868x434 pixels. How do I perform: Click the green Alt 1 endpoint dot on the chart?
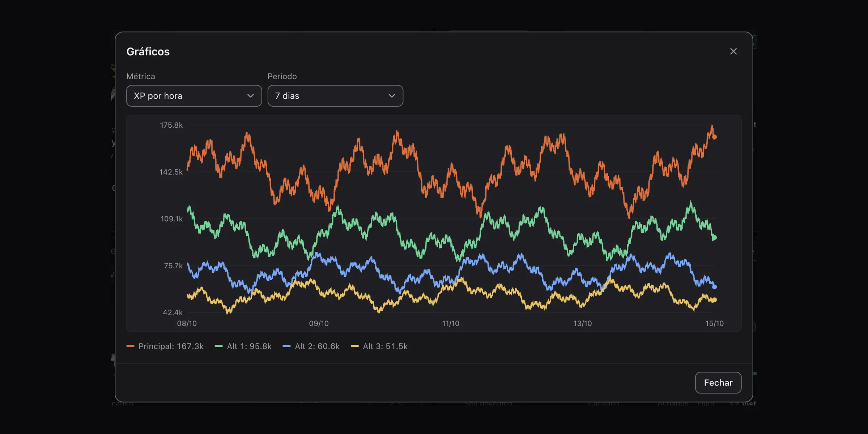(x=714, y=238)
